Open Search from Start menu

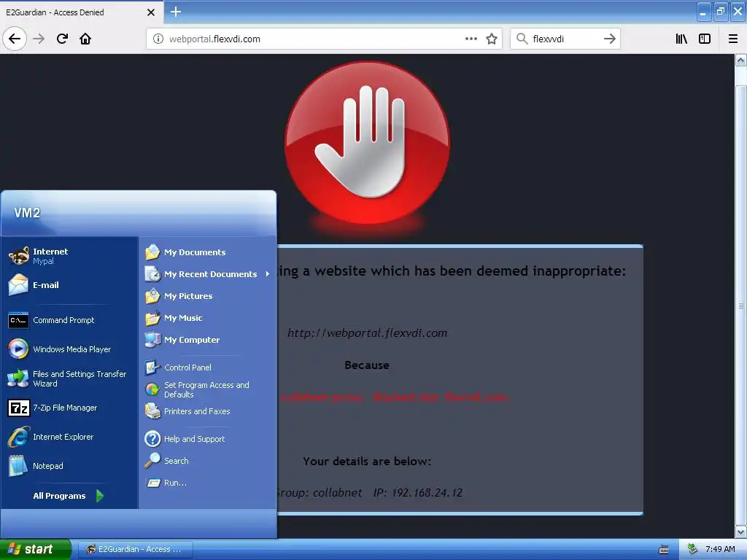pos(207,461)
